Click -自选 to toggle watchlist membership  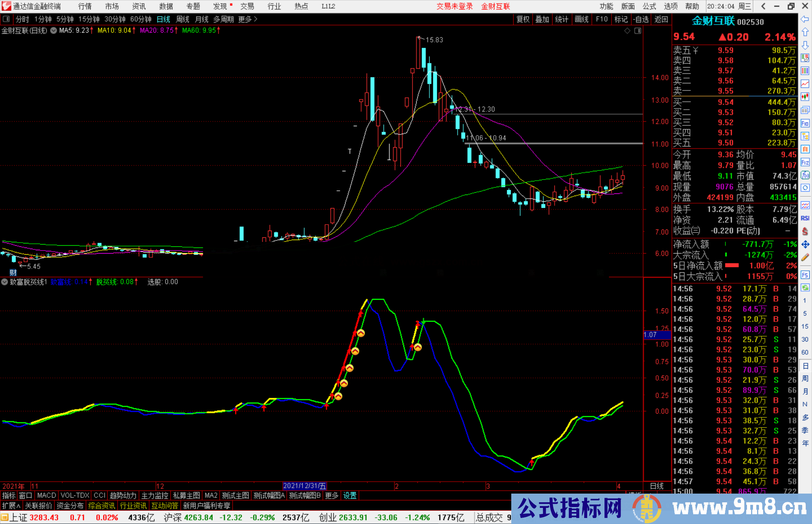pos(641,19)
